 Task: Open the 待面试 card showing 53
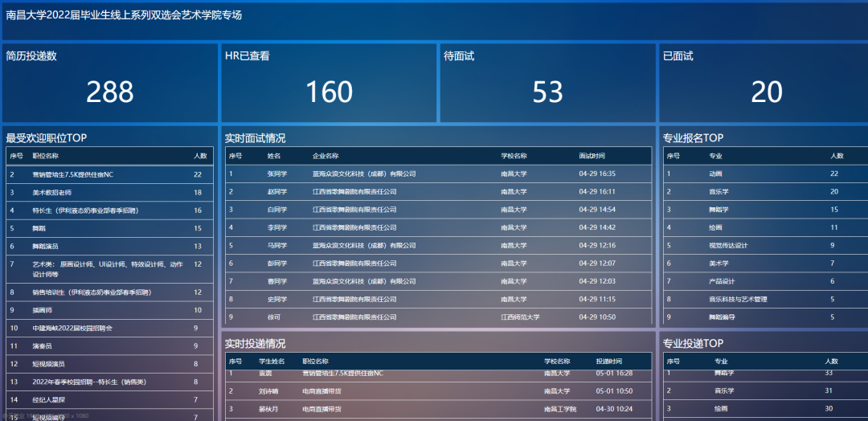pyautogui.click(x=547, y=84)
